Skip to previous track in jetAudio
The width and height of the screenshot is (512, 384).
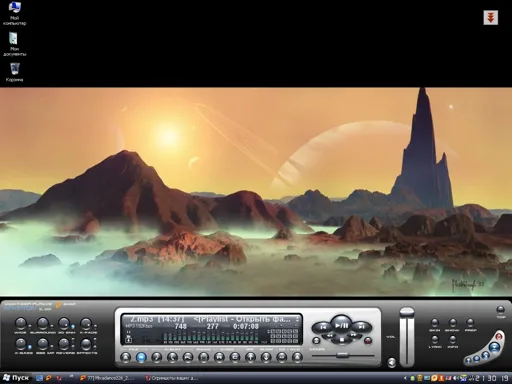pyautogui.click(x=322, y=327)
